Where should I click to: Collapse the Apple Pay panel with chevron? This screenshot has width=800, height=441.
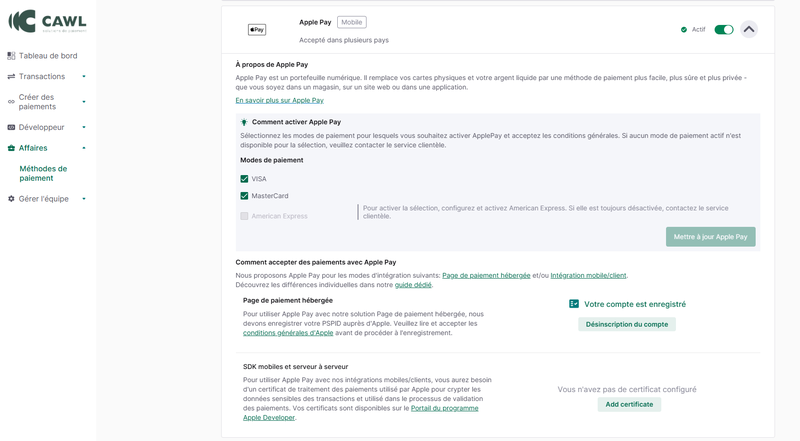(x=748, y=30)
